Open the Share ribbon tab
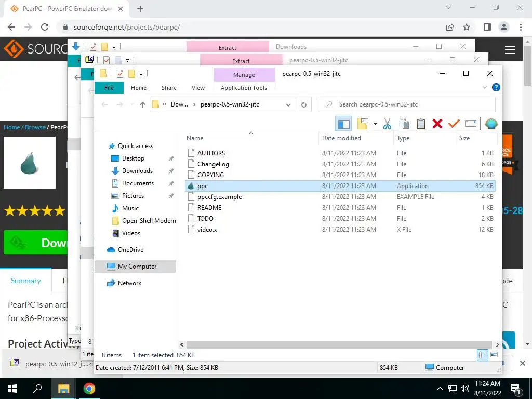 (x=169, y=88)
